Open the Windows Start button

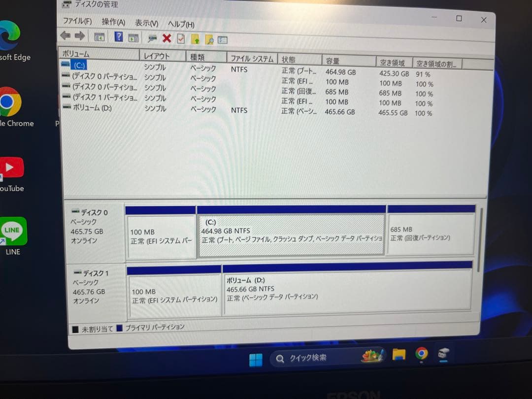(256, 360)
